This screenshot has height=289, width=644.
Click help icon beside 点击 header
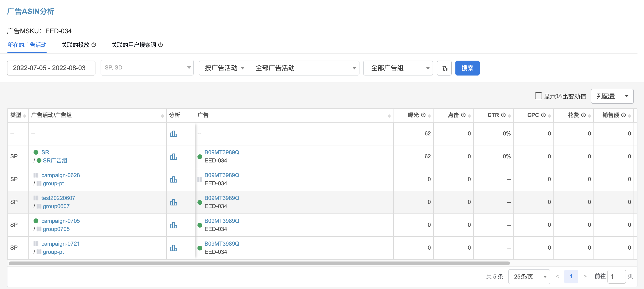pos(463,115)
